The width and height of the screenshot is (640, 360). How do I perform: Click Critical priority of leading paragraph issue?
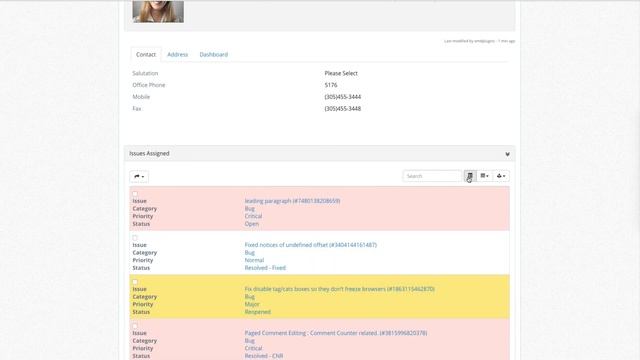253,216
